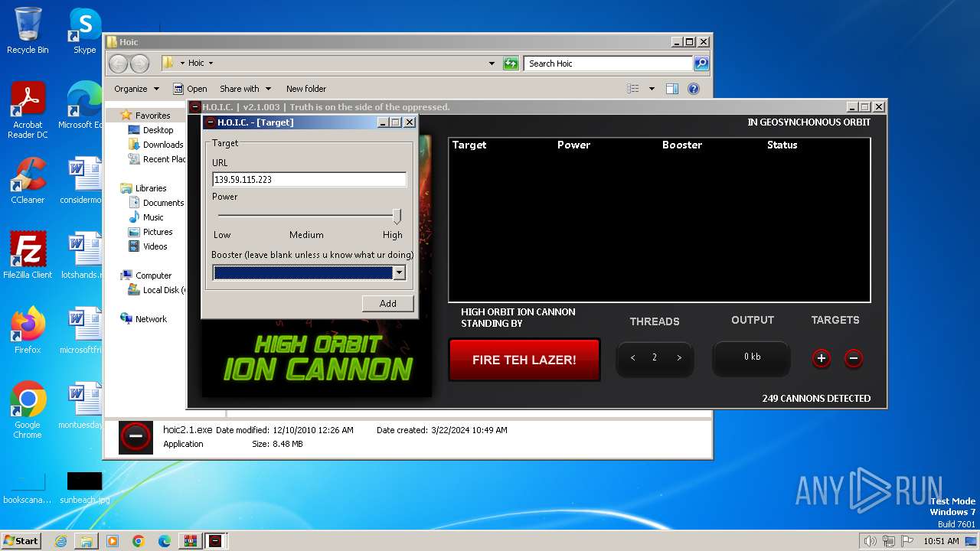Open the Windows Start menu
The image size is (980, 551).
pyautogui.click(x=21, y=541)
